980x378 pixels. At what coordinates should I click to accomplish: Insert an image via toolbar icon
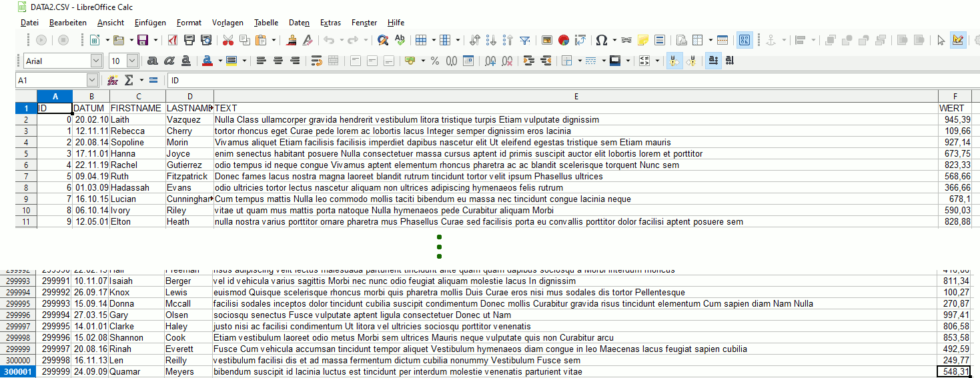[547, 40]
